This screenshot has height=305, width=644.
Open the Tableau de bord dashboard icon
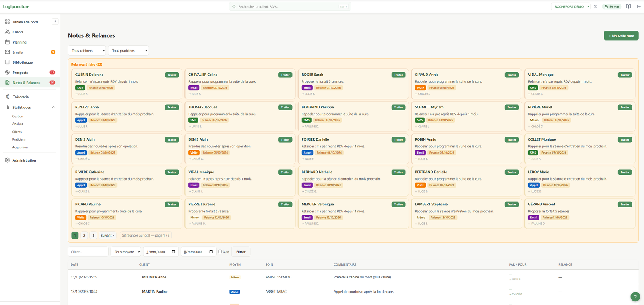click(x=7, y=22)
